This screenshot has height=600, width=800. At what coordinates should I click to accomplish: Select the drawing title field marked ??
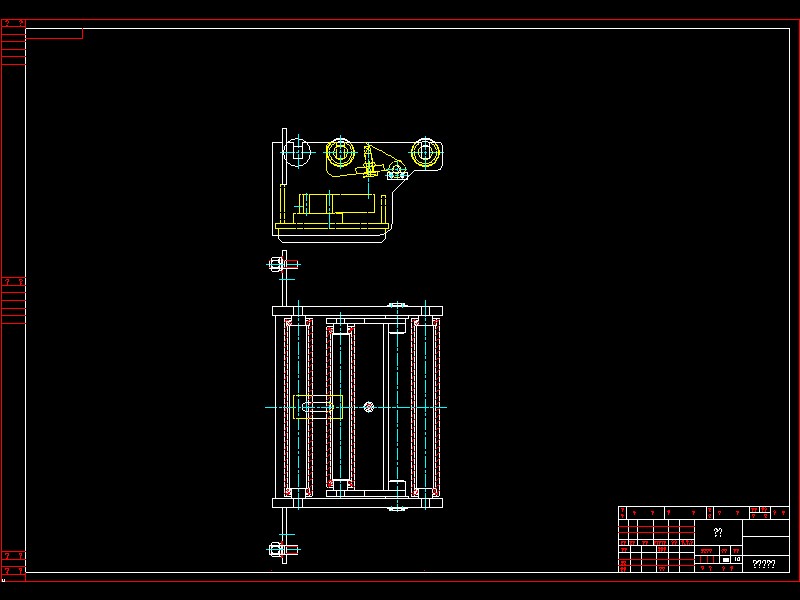tap(718, 531)
